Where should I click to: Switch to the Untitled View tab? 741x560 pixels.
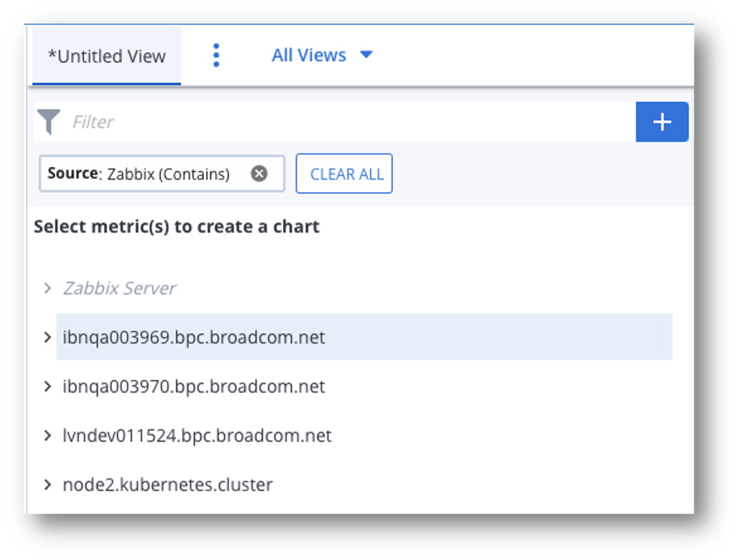click(x=107, y=56)
